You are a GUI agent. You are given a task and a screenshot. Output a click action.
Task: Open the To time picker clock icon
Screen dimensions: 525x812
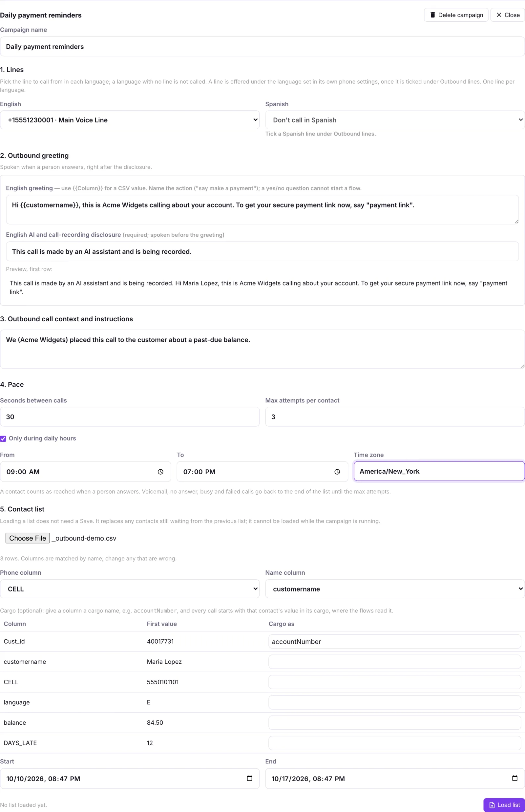pos(337,472)
